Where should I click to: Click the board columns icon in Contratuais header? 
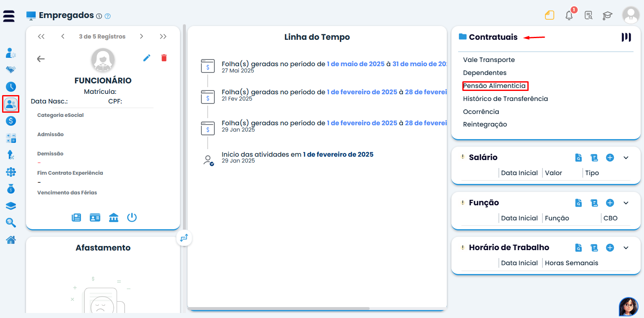[626, 37]
